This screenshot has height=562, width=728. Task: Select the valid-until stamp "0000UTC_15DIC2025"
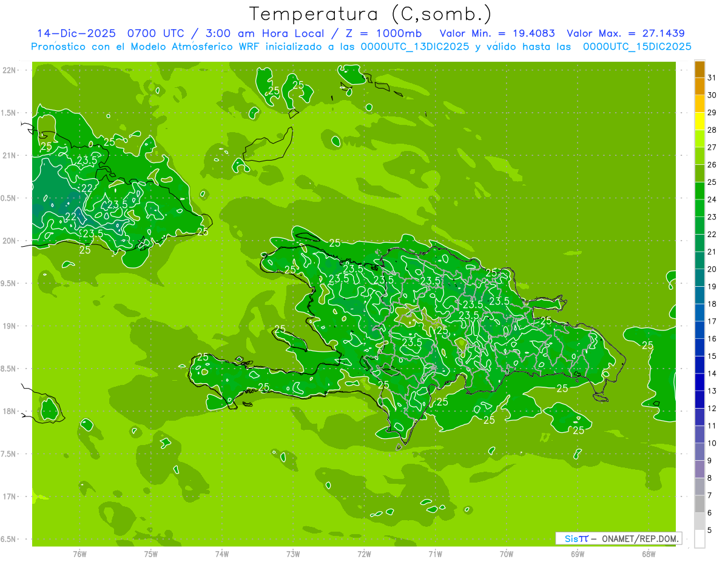pos(637,47)
